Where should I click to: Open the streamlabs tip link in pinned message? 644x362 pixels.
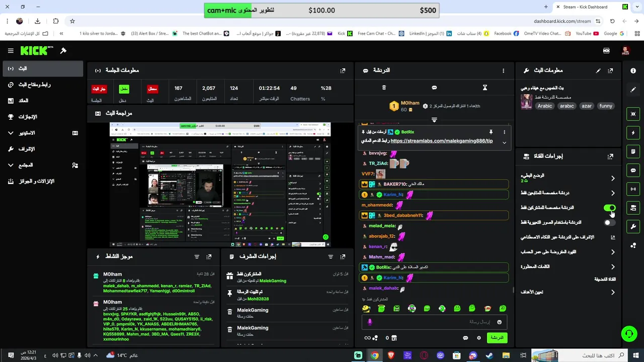442,141
